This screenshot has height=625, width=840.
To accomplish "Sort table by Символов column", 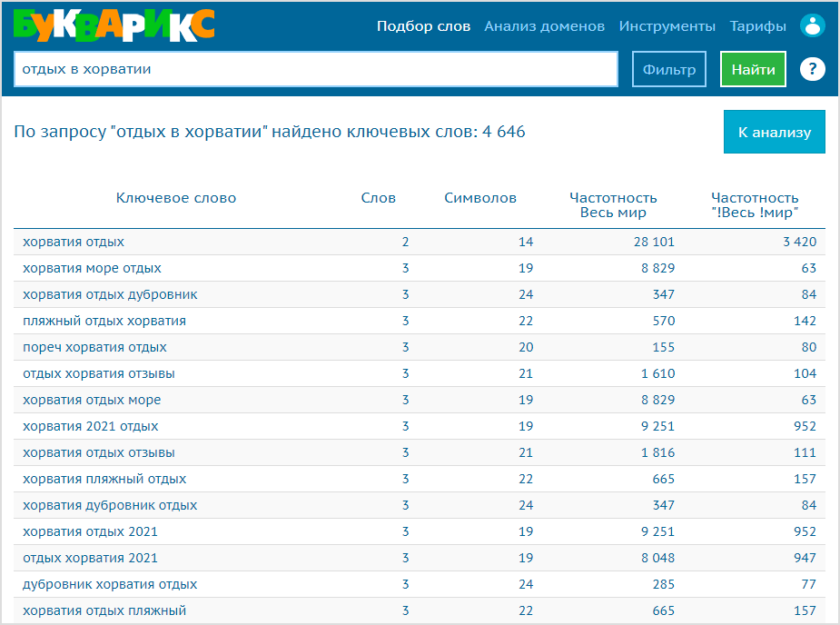I will click(x=480, y=198).
